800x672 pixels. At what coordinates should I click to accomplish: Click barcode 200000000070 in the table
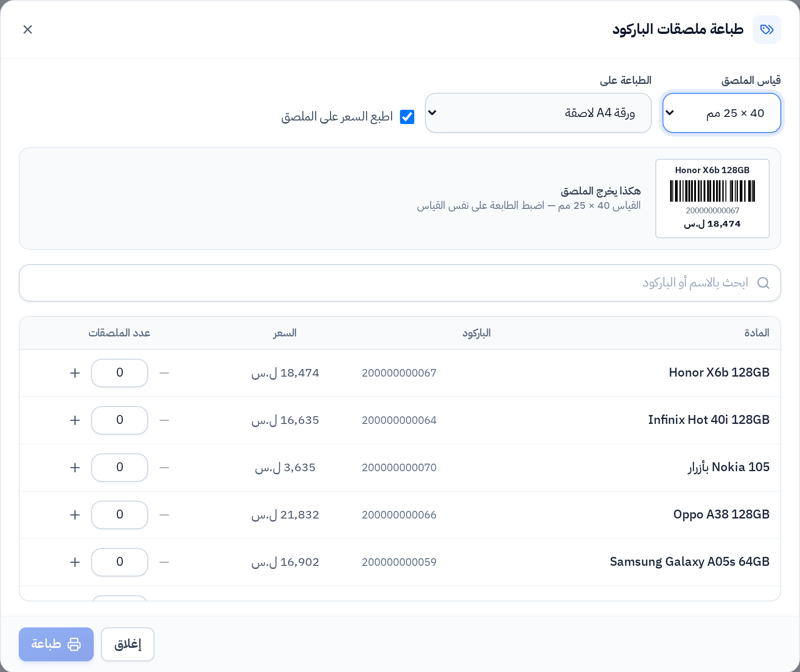click(399, 468)
